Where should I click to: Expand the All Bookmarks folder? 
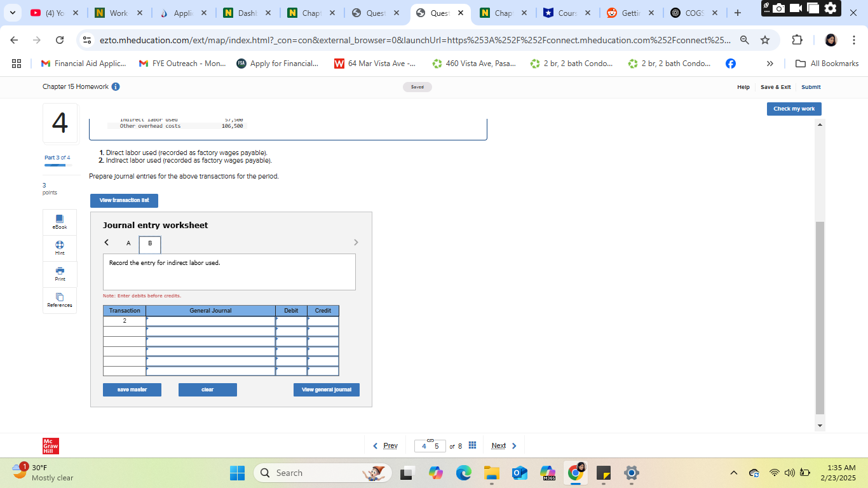[x=827, y=64]
